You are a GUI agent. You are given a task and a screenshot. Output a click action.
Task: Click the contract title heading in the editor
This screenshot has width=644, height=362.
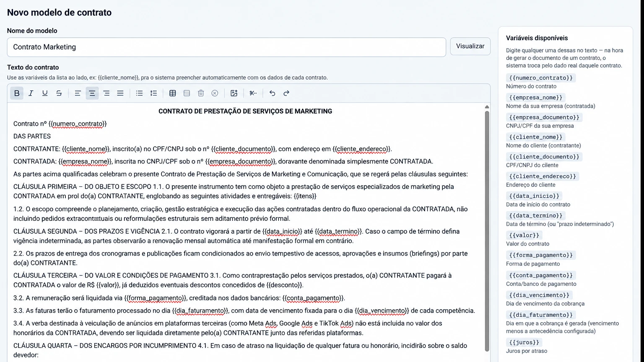tap(245, 111)
